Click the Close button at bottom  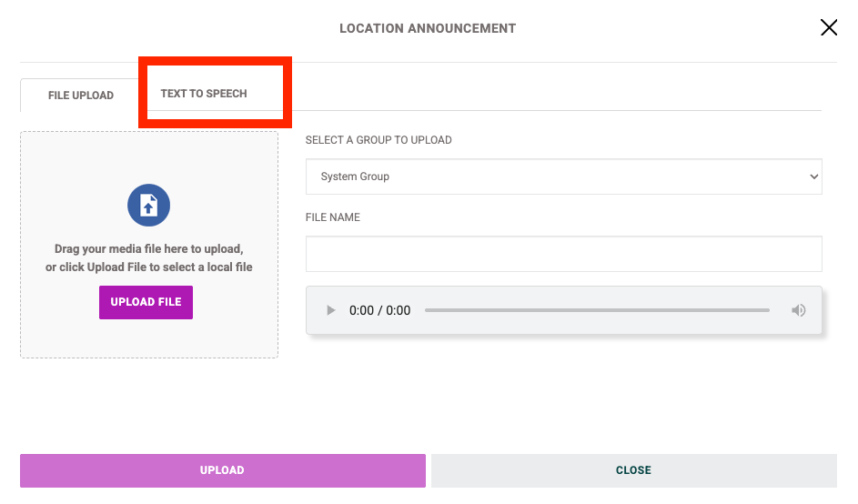[633, 470]
